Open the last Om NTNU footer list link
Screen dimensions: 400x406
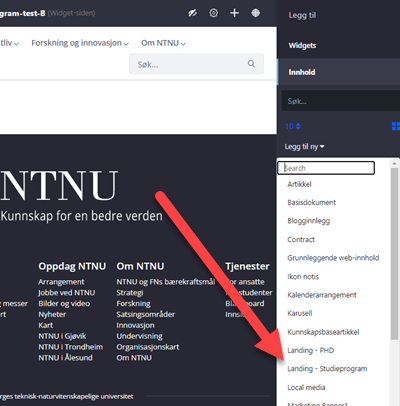pyautogui.click(x=134, y=358)
